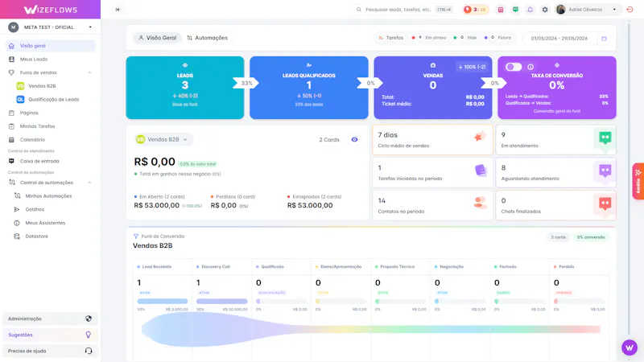Click the page vertical scrollbar
Image resolution: width=644 pixels, height=362 pixels.
pos(629,180)
